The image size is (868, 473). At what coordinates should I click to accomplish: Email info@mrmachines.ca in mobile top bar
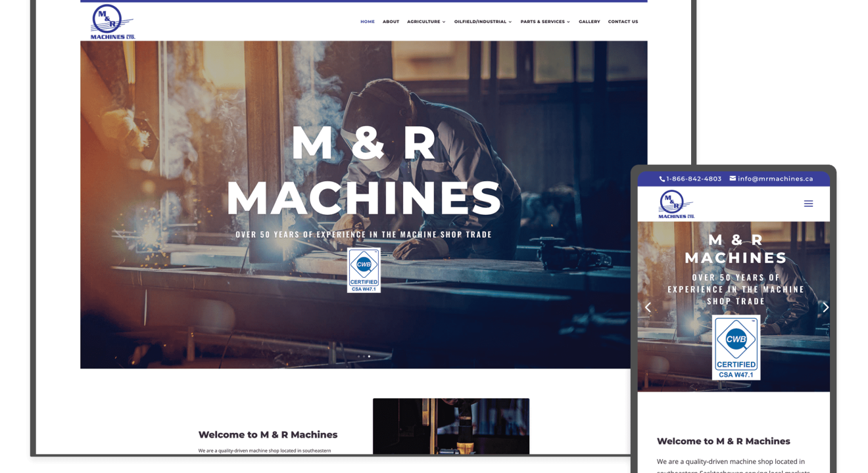point(775,179)
